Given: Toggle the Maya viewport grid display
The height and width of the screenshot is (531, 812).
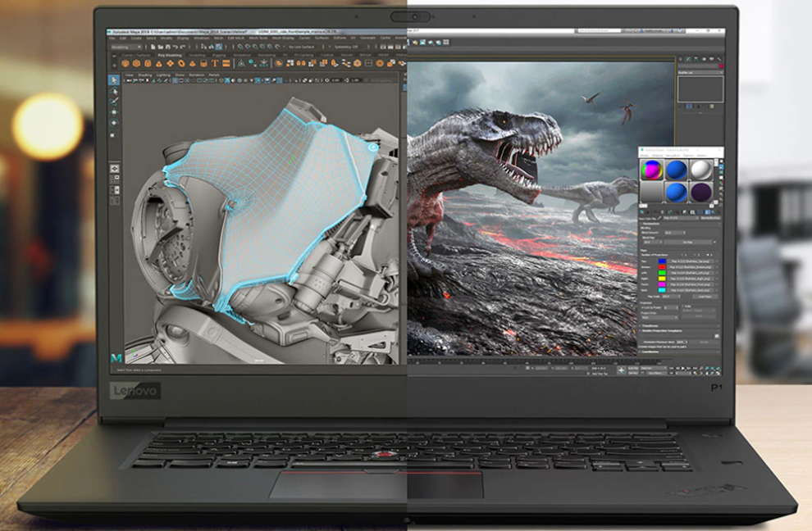Looking at the screenshot, I should point(175,80).
